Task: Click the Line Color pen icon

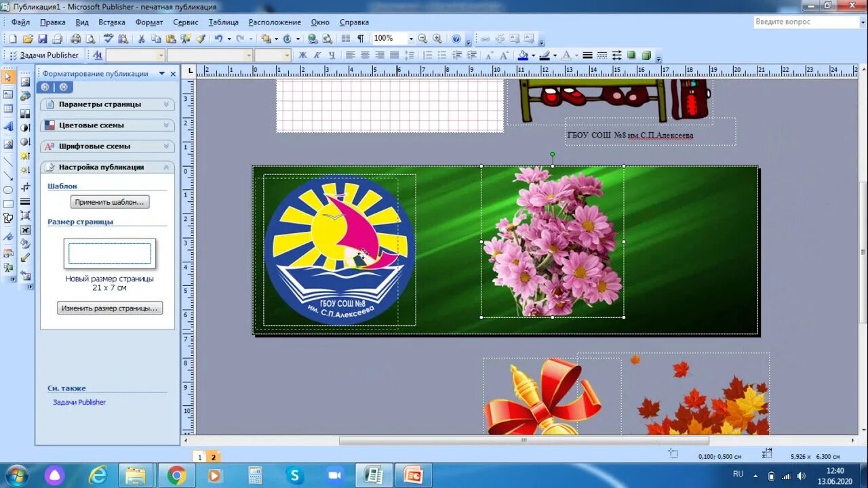Action: coord(545,55)
